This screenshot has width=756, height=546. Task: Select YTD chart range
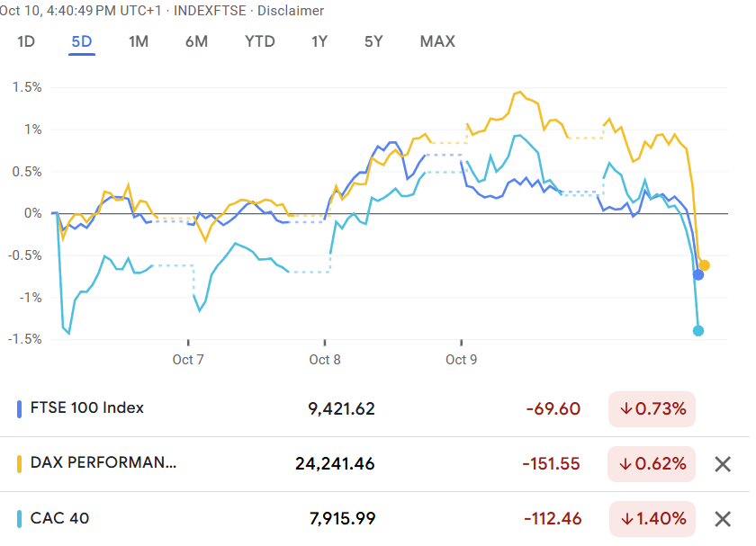[260, 41]
